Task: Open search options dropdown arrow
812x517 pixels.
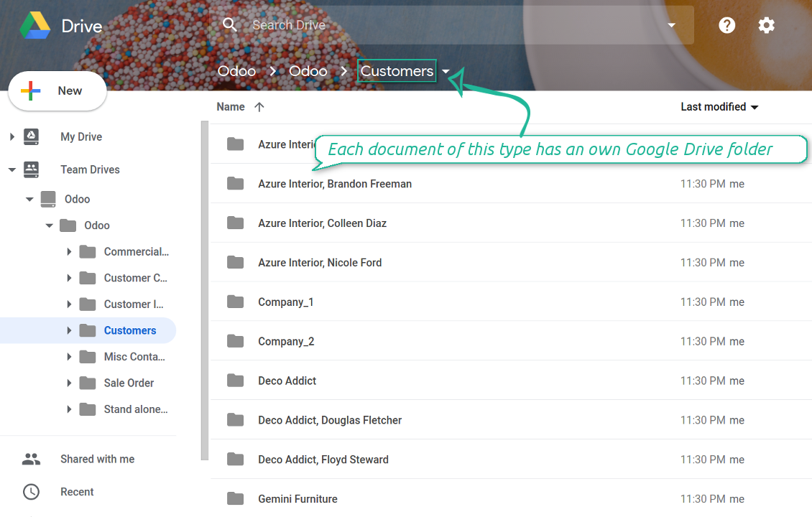Action: [x=672, y=25]
